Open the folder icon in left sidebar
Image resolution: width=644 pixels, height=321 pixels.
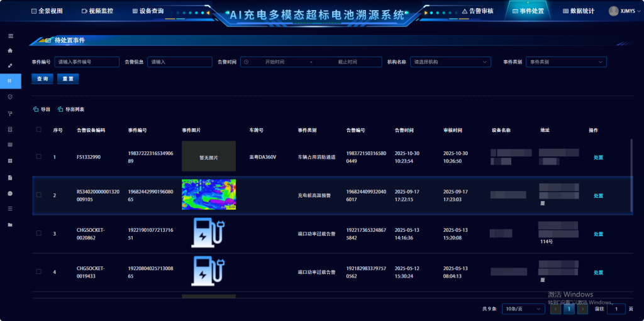[x=9, y=224]
